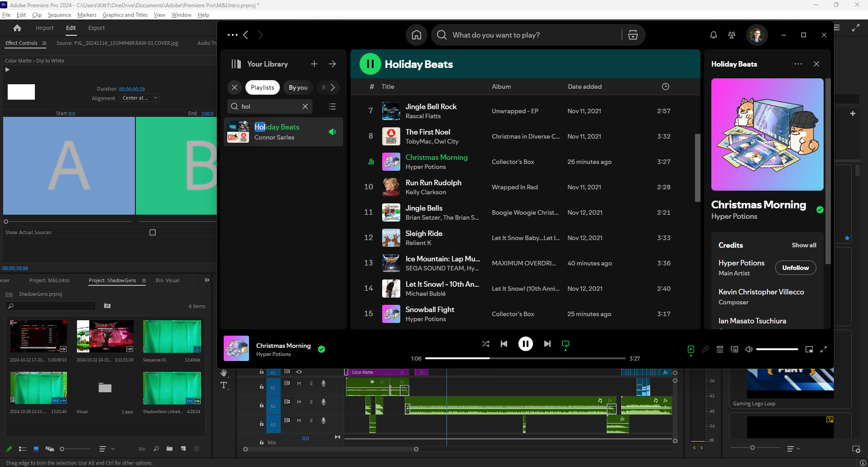Open Spotify notifications bell
The height and width of the screenshot is (467, 868).
[x=713, y=35]
